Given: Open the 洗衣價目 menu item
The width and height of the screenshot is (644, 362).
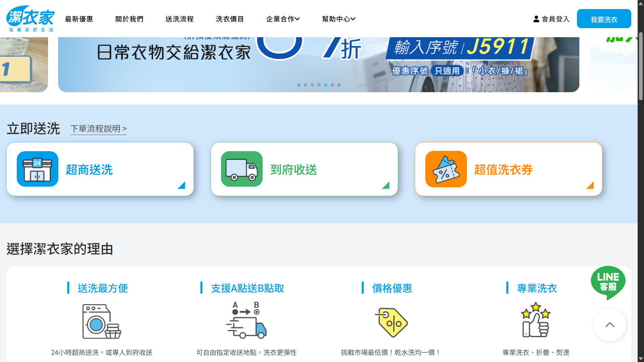Looking at the screenshot, I should click(x=230, y=19).
